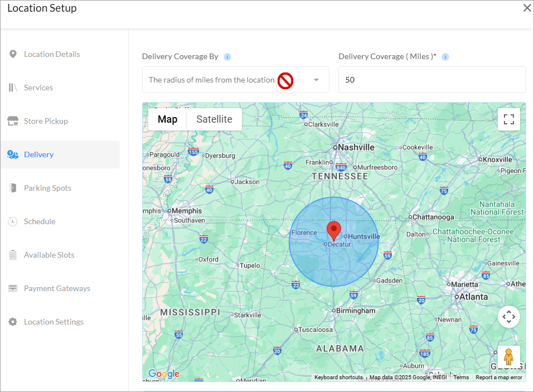Click the MISSISSIPPI state label
The height and width of the screenshot is (392, 534).
point(191,312)
